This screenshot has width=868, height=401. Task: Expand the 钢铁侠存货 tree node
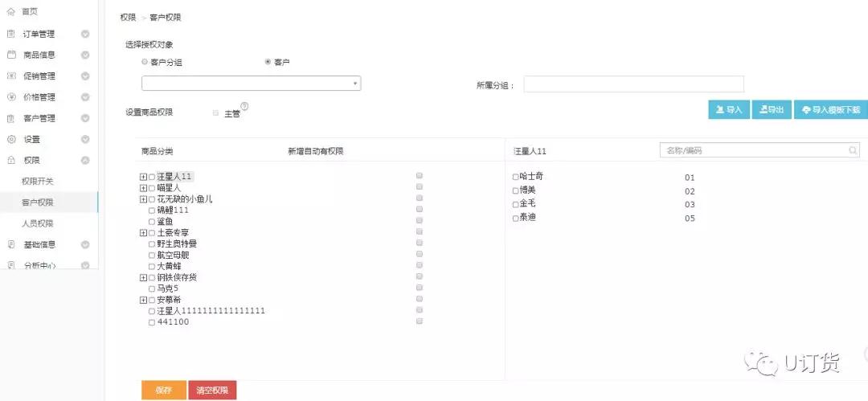coord(143,277)
